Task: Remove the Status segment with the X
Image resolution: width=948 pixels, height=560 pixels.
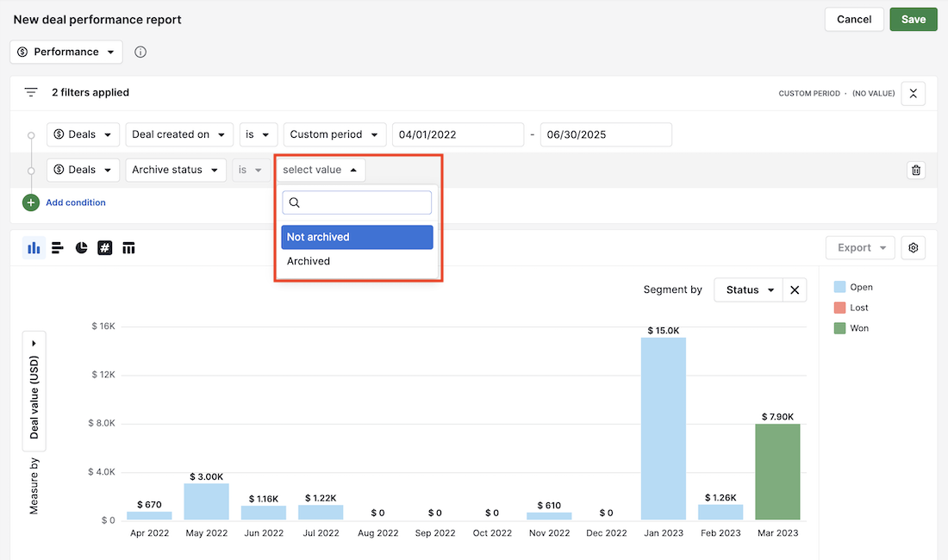Action: pos(795,290)
